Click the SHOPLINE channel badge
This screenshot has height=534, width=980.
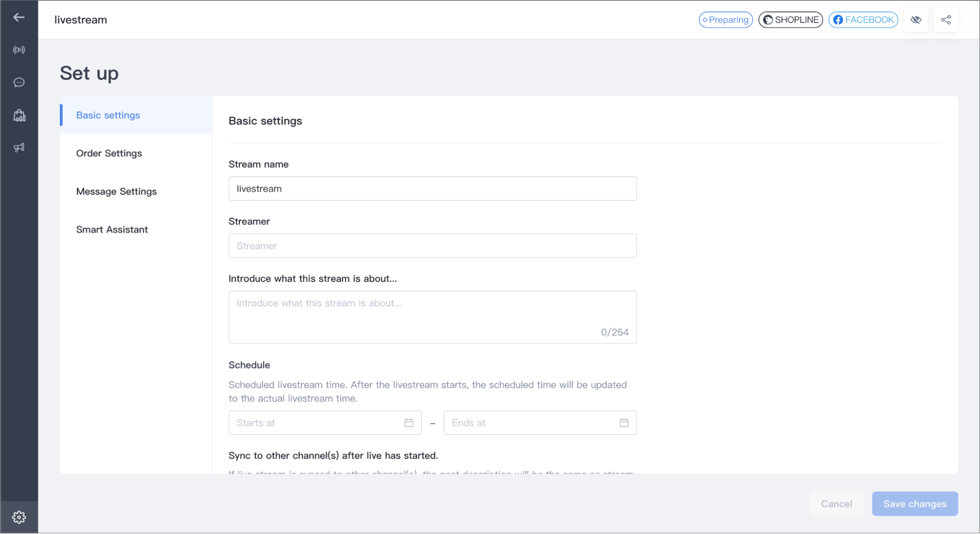coord(790,20)
